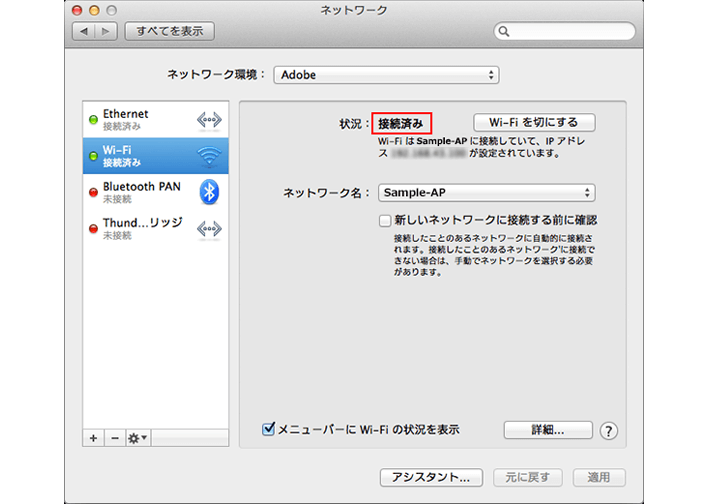Click the search field in toolbar
The height and width of the screenshot is (504, 710).
coord(565,32)
